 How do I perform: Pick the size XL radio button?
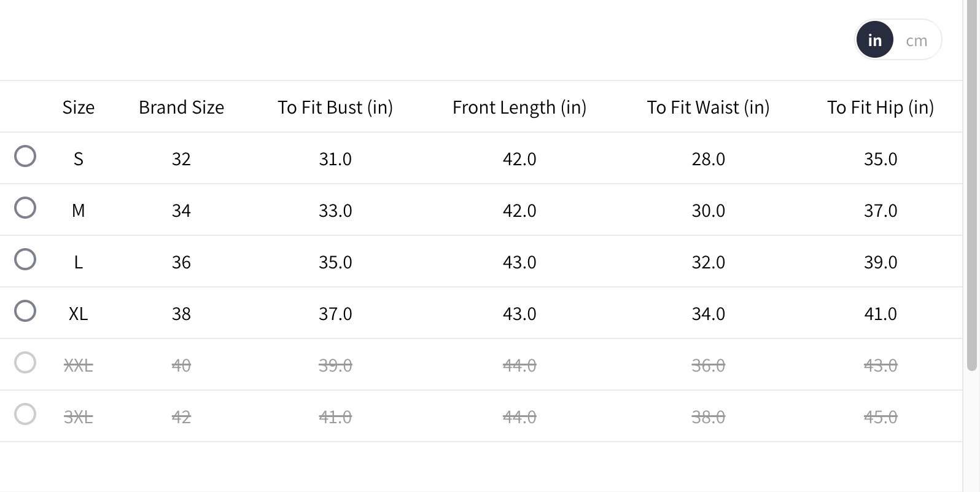pos(25,311)
